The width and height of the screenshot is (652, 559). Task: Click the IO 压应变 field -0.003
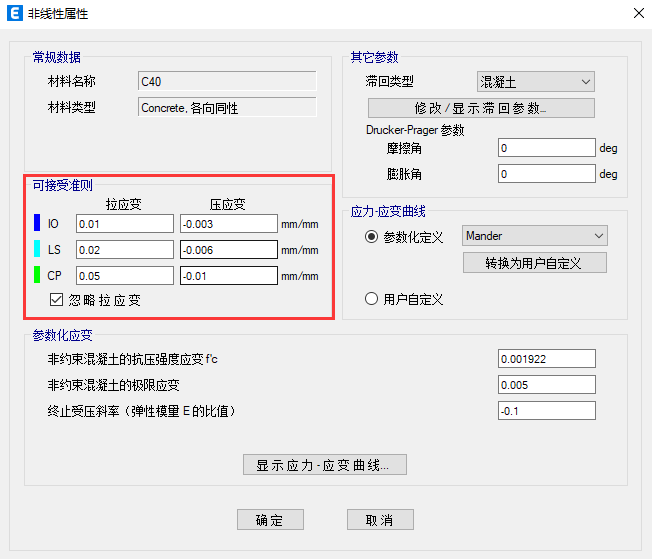[229, 224]
